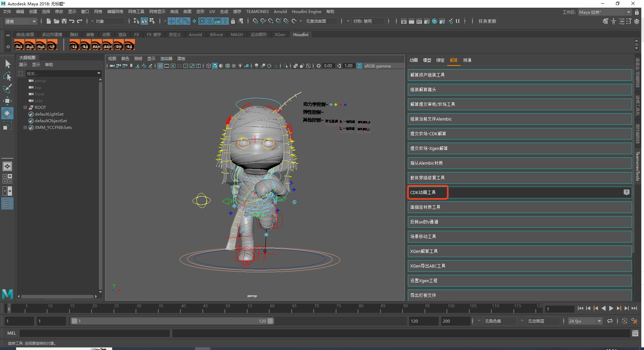Click the save scene icon
This screenshot has height=350, width=644.
[x=64, y=21]
